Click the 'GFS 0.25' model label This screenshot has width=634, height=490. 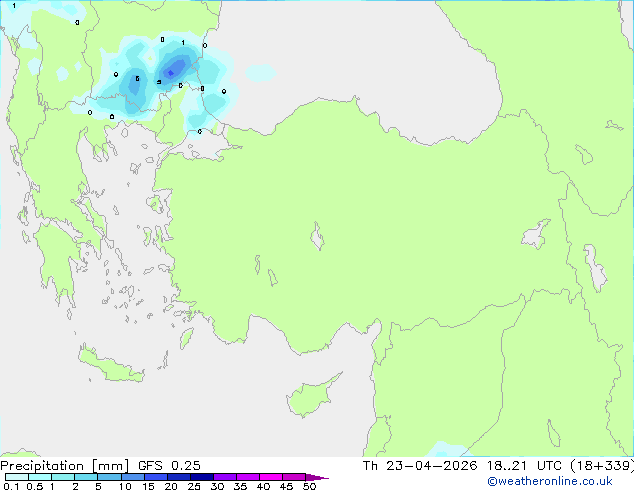[169, 466]
